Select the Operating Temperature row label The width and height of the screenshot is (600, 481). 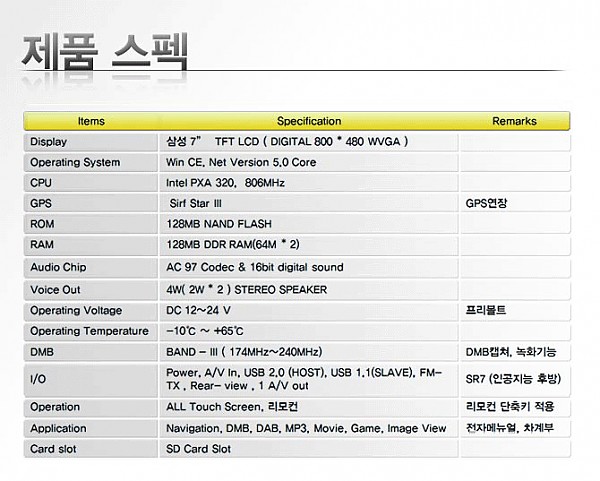click(91, 331)
